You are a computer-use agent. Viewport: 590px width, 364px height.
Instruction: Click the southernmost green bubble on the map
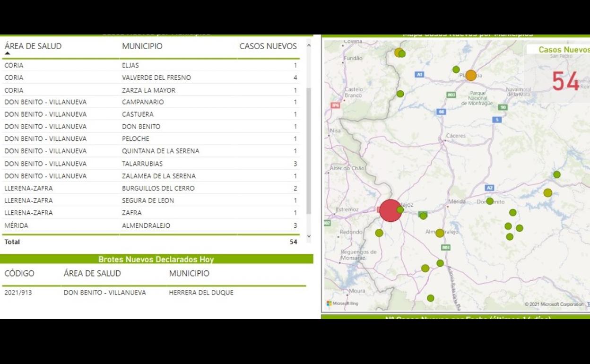[430, 298]
